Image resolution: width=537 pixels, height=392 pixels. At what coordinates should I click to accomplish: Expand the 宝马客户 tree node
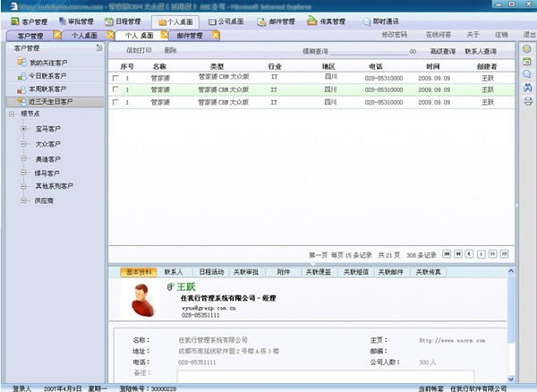click(x=24, y=129)
